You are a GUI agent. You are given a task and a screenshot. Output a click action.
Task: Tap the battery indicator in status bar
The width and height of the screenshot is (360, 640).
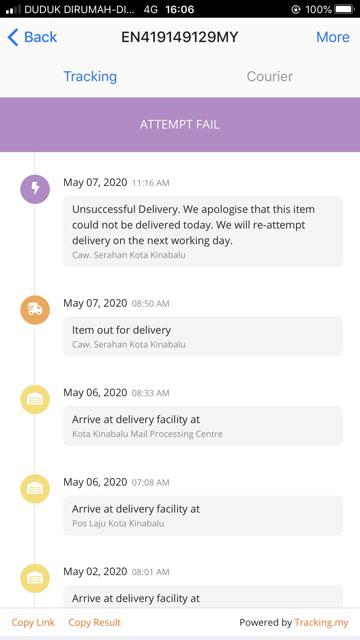click(x=344, y=9)
